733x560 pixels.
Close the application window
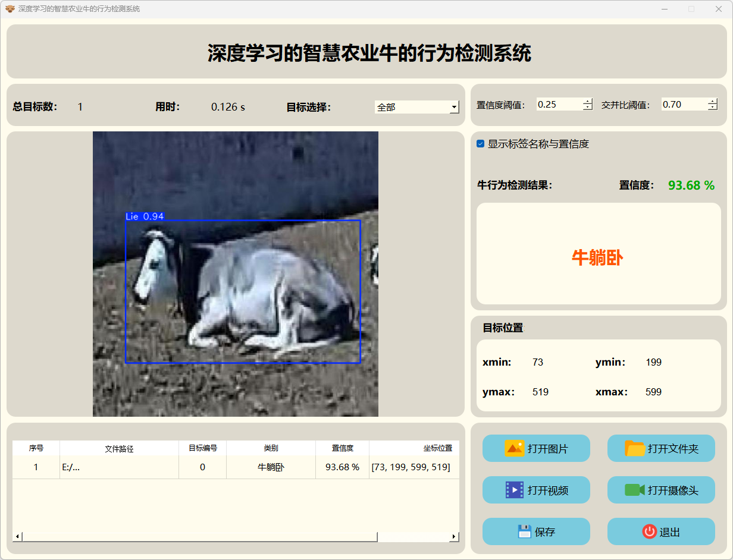tap(719, 9)
